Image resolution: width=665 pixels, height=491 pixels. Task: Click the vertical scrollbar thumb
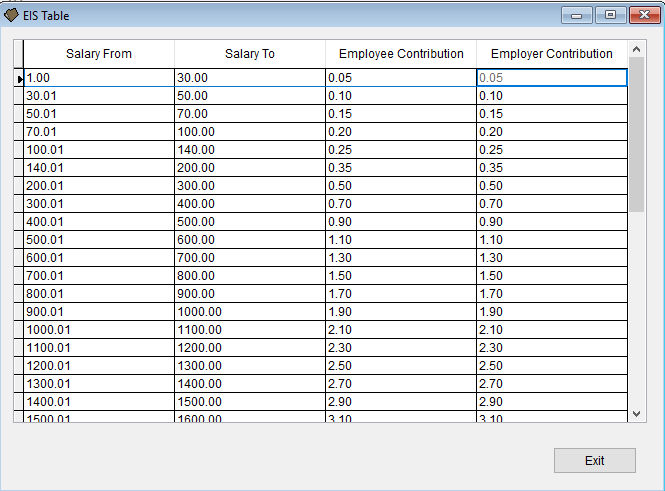637,135
